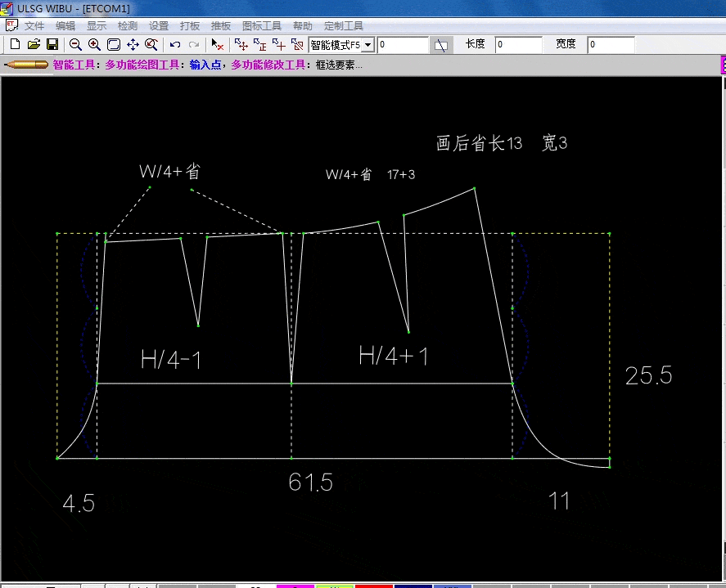Save the pattern with the floppy disk icon

52,44
